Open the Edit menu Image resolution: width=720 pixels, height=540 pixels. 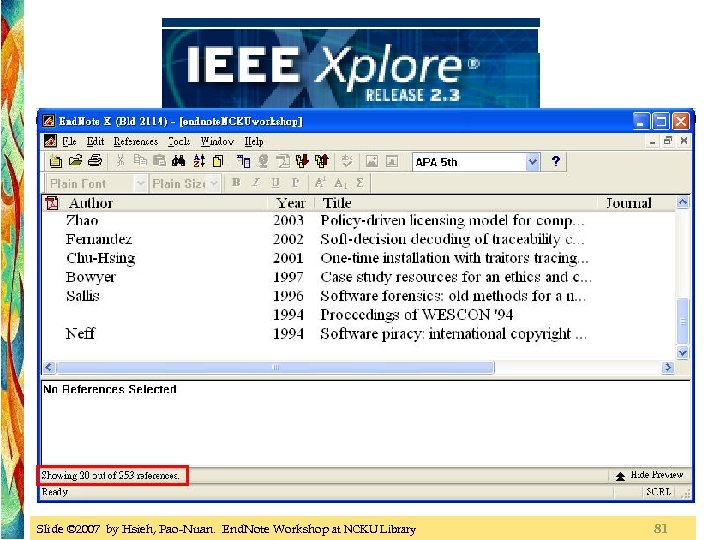(x=95, y=141)
